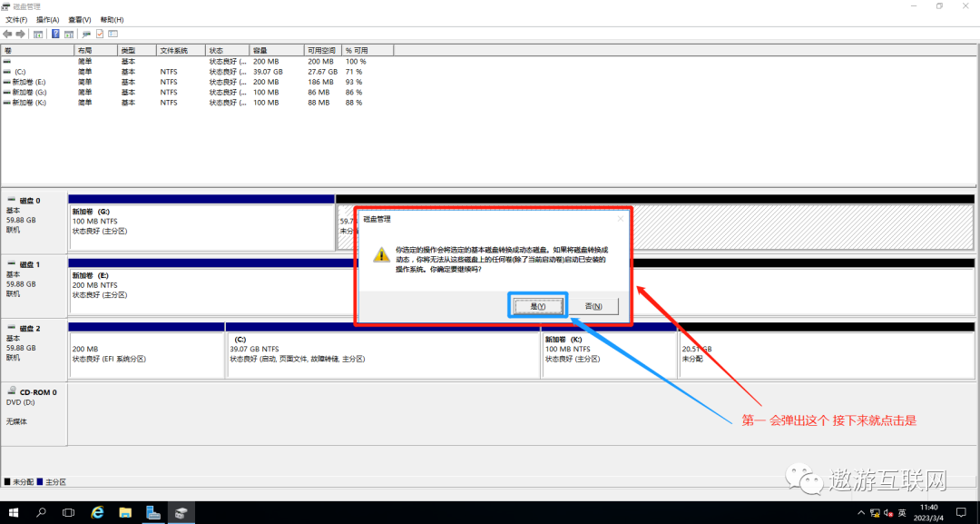This screenshot has width=980, height=524.
Task: Click the list settings toolbar icon
Action: [x=113, y=34]
